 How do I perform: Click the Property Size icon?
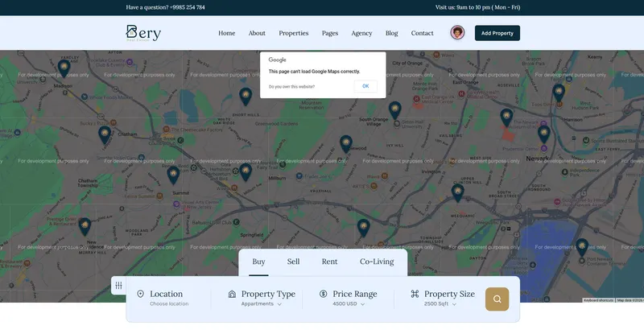(x=415, y=294)
